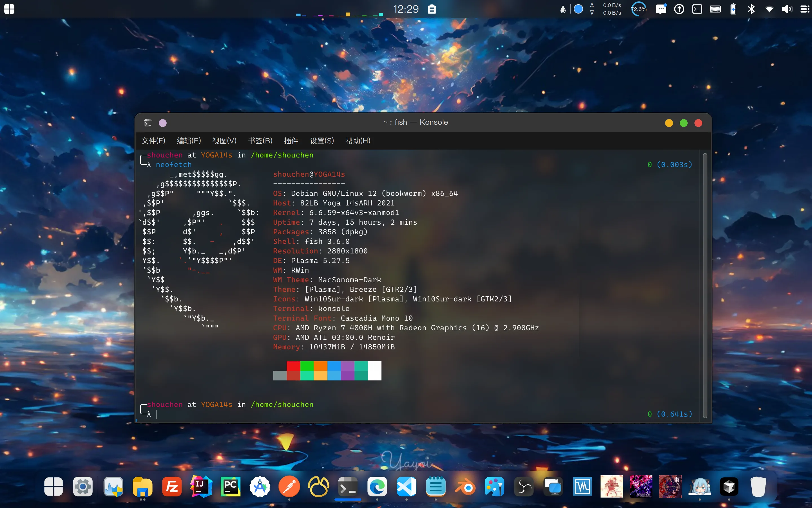Launch IntelliJ IDEA from the dock
Screen dimensions: 812x508
click(201, 487)
